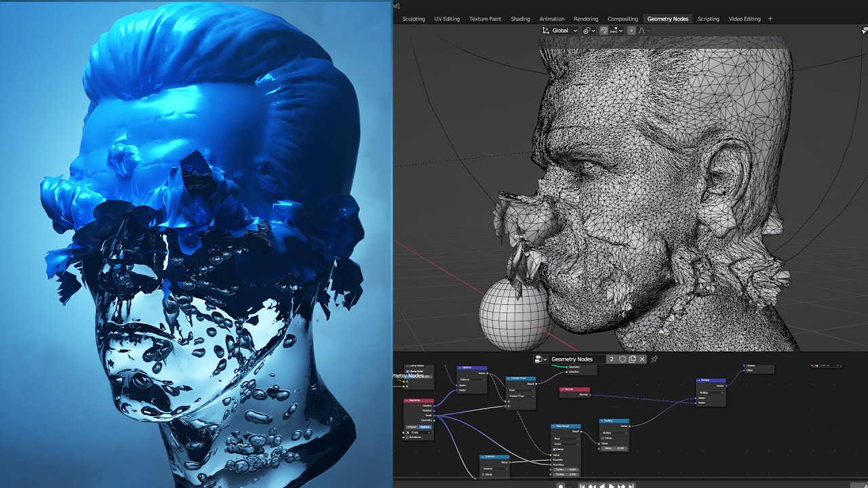This screenshot has width=868, height=488.
Task: Play the animation in reverse
Action: tap(602, 486)
